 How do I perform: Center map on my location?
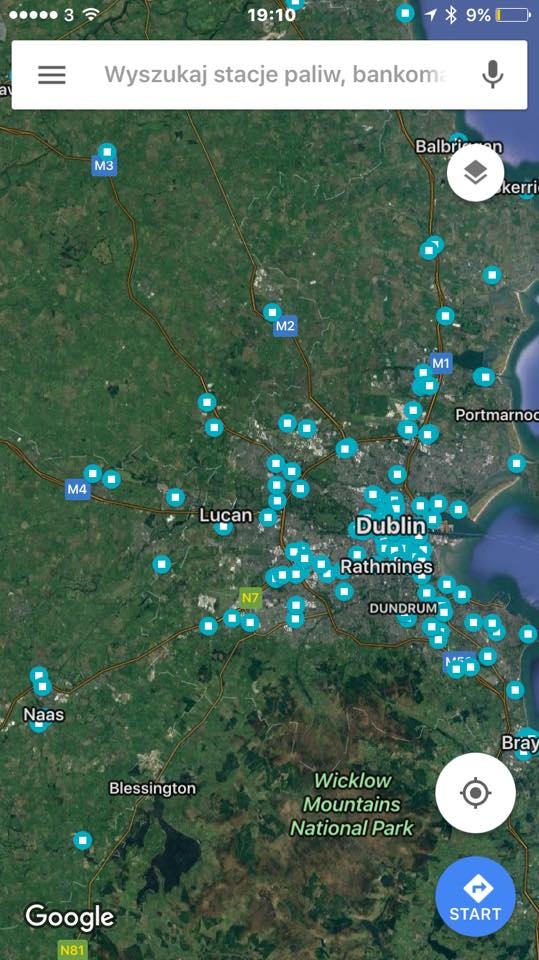click(475, 793)
